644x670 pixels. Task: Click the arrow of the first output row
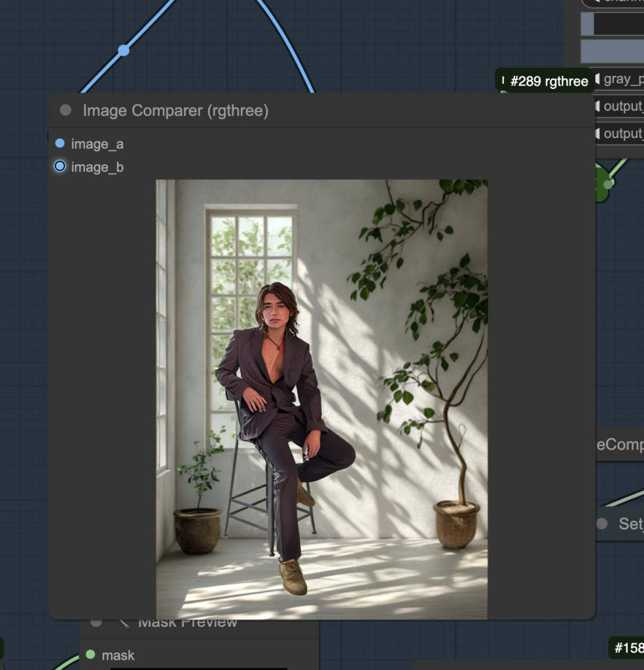(597, 106)
